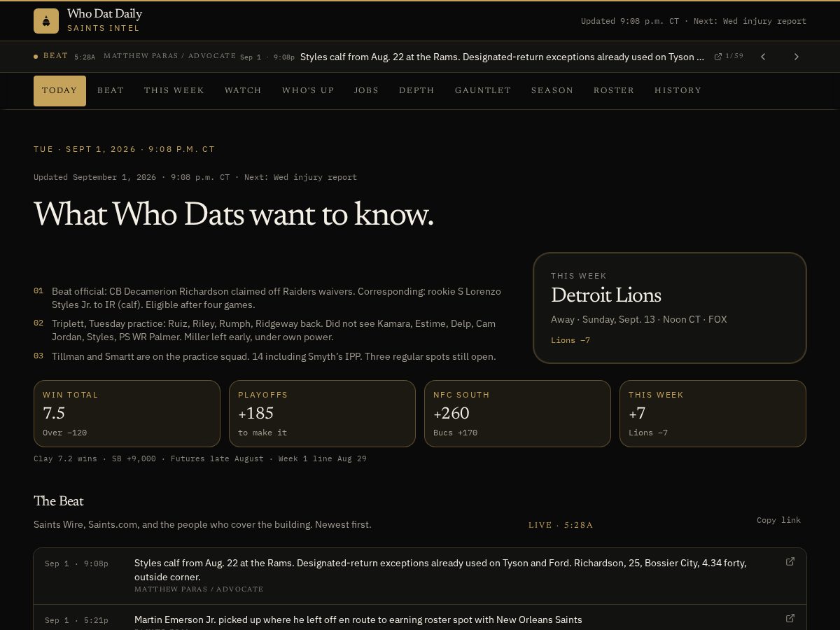Screen dimensions: 840x630
Task: Click the Win Total 7.5 card
Action: tap(127, 414)
